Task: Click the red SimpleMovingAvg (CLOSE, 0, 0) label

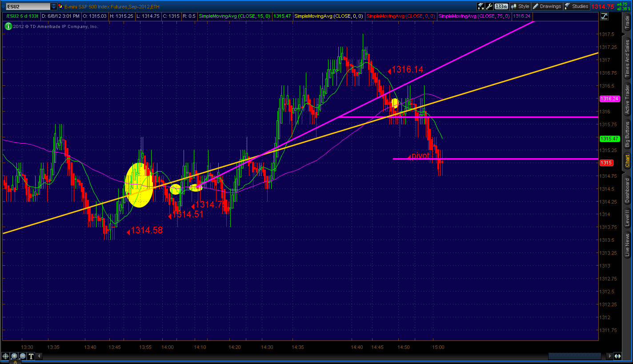Action: (401, 16)
